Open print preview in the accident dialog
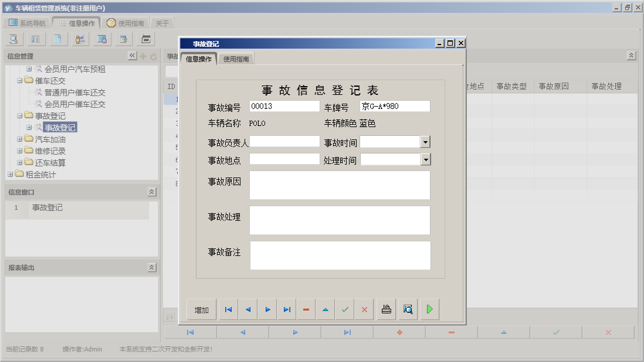Viewport: 644px width, 362px height. 408,309
